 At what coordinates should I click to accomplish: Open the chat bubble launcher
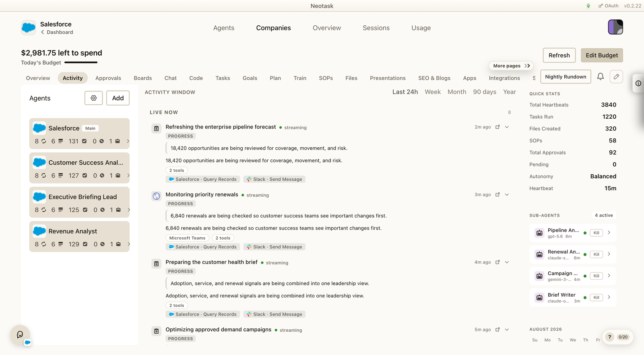20,334
